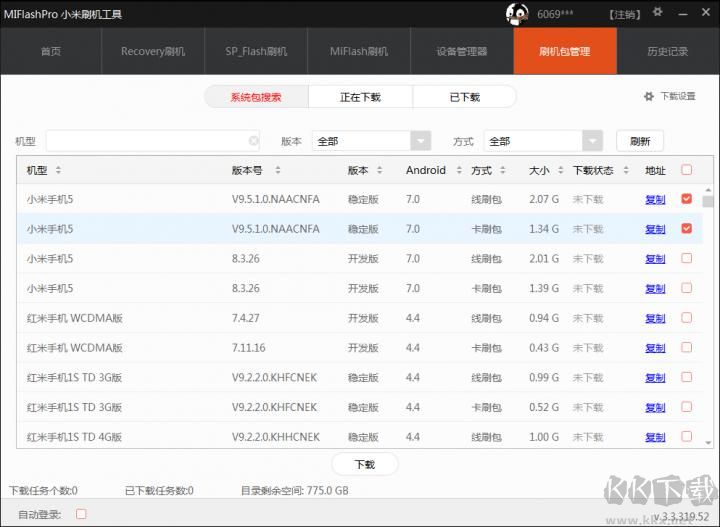
Task: Clear the 机型 search field with X icon
Action: 254,141
